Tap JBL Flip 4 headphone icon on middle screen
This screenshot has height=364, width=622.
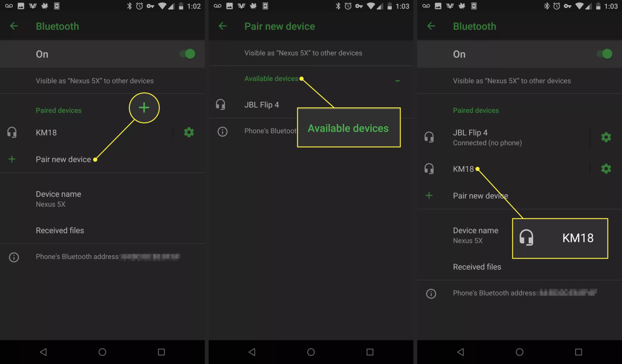click(220, 104)
